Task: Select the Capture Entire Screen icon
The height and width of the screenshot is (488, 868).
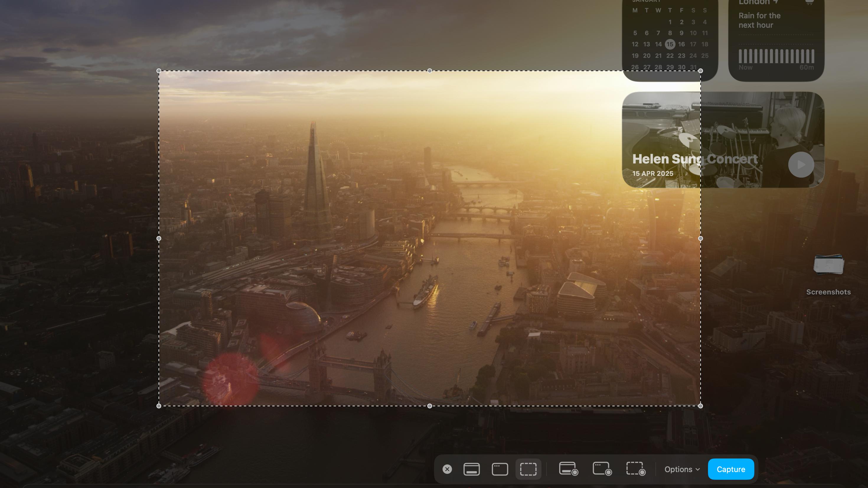Action: pyautogui.click(x=472, y=469)
